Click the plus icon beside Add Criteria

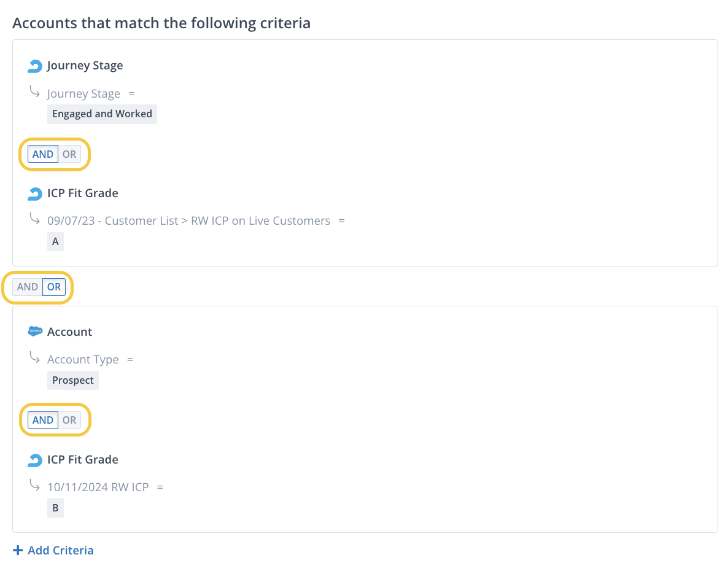point(18,550)
